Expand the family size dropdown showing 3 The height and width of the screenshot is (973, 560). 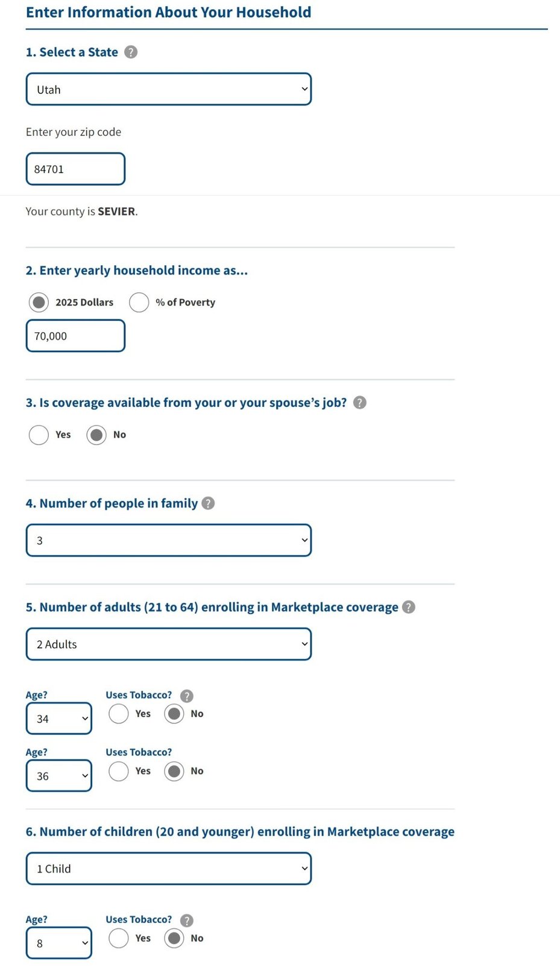pos(168,540)
